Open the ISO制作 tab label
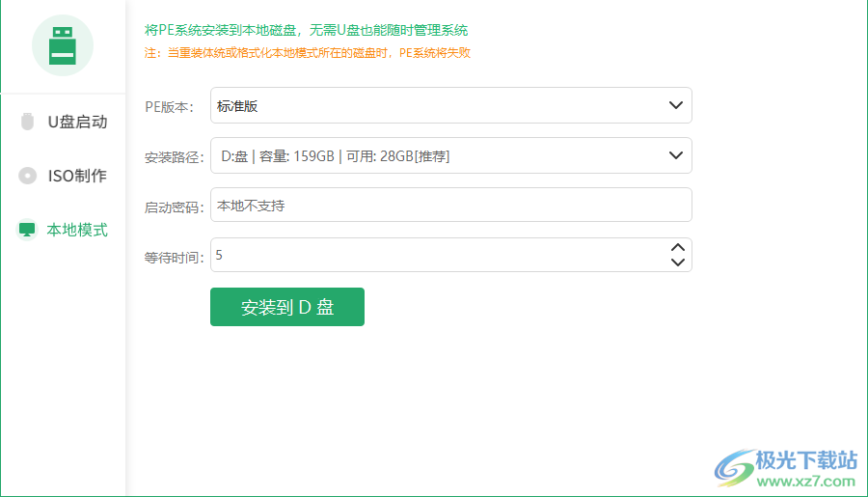868x497 pixels. click(x=77, y=176)
